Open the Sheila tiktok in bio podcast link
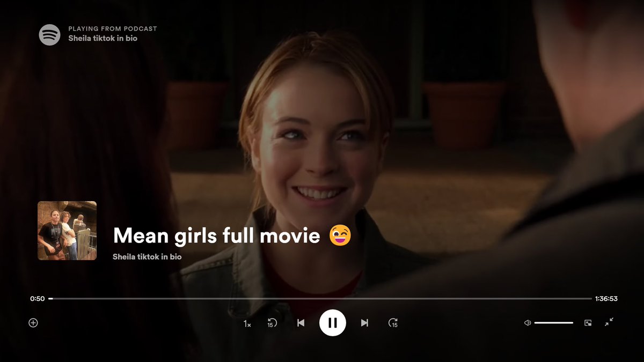 point(103,38)
